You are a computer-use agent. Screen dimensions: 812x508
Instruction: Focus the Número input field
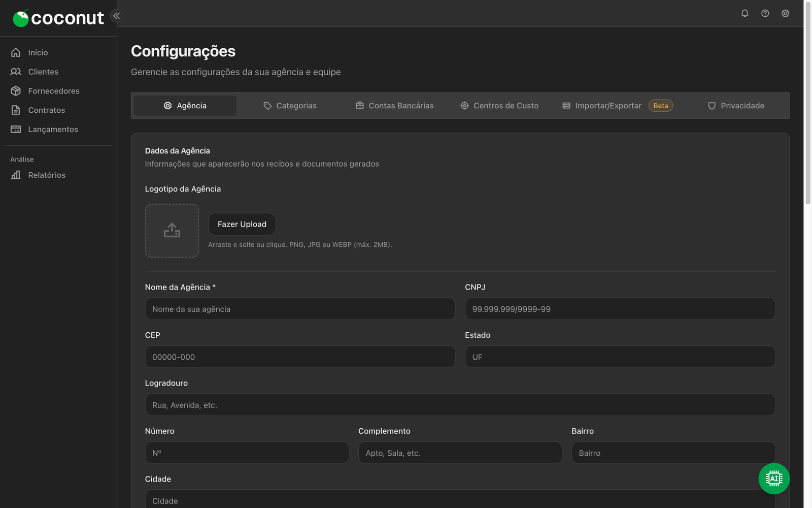click(x=247, y=453)
